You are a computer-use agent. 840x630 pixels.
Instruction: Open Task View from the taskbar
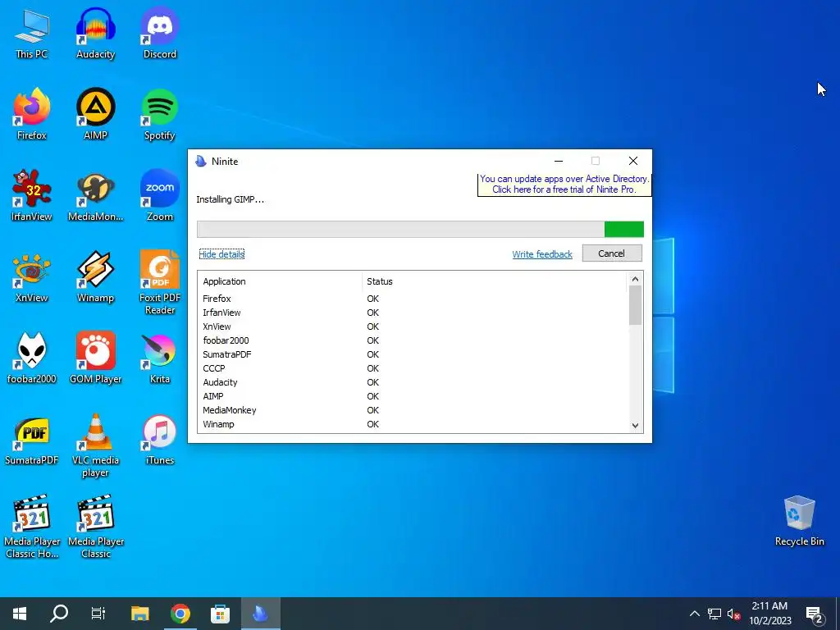click(x=98, y=614)
